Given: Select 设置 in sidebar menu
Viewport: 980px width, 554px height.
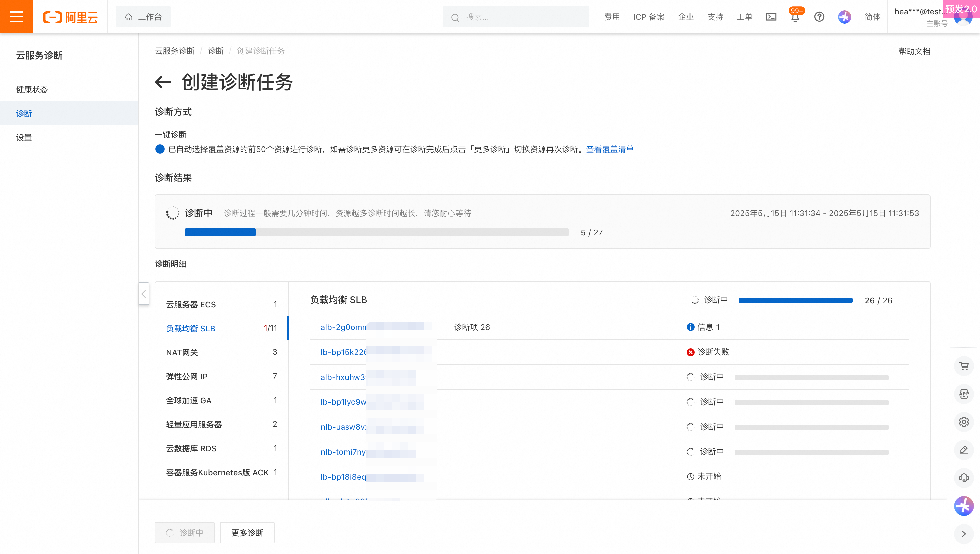Looking at the screenshot, I should (x=24, y=138).
